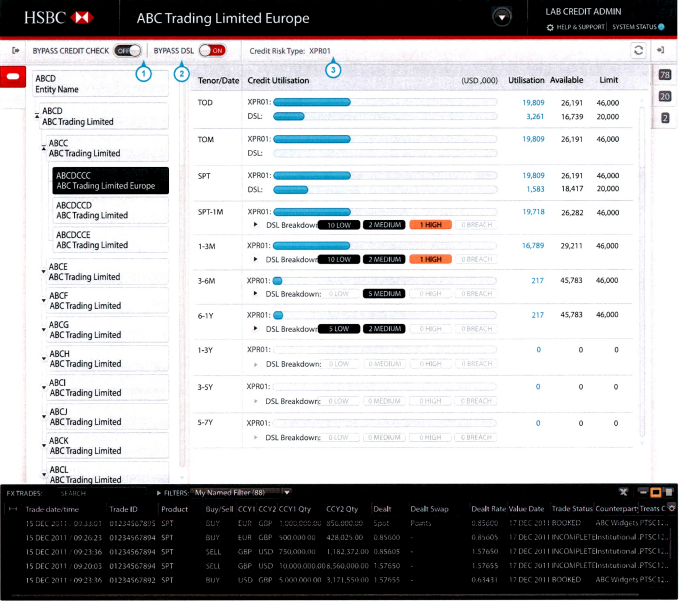The height and width of the screenshot is (601, 679).
Task: Open the side tab showing 20
Action: tap(665, 96)
